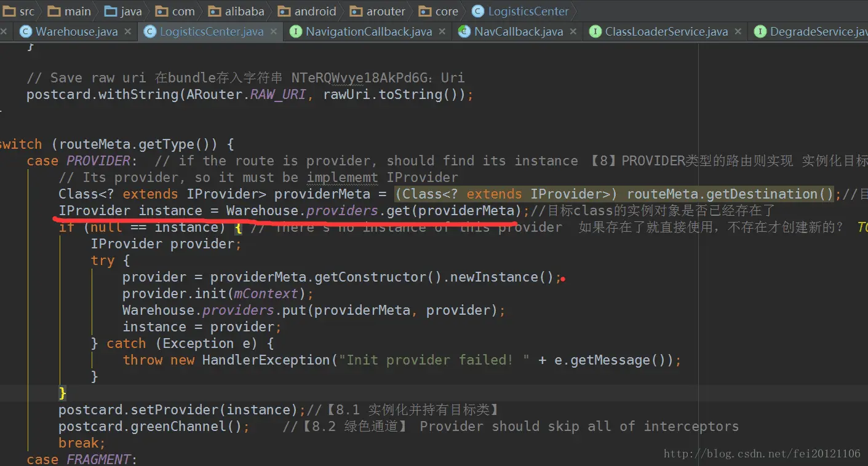Click postcard.greenChannel() line

[x=154, y=427]
